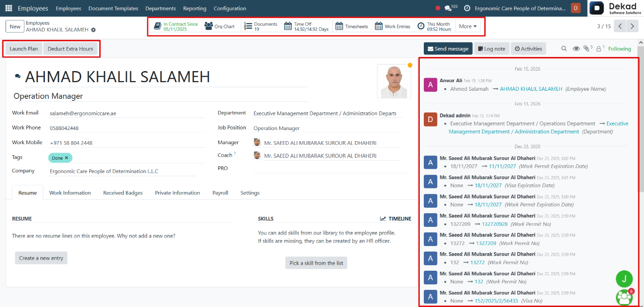Click the chat bubble icon beside employee name
This screenshot has height=307, width=644.
18,77
